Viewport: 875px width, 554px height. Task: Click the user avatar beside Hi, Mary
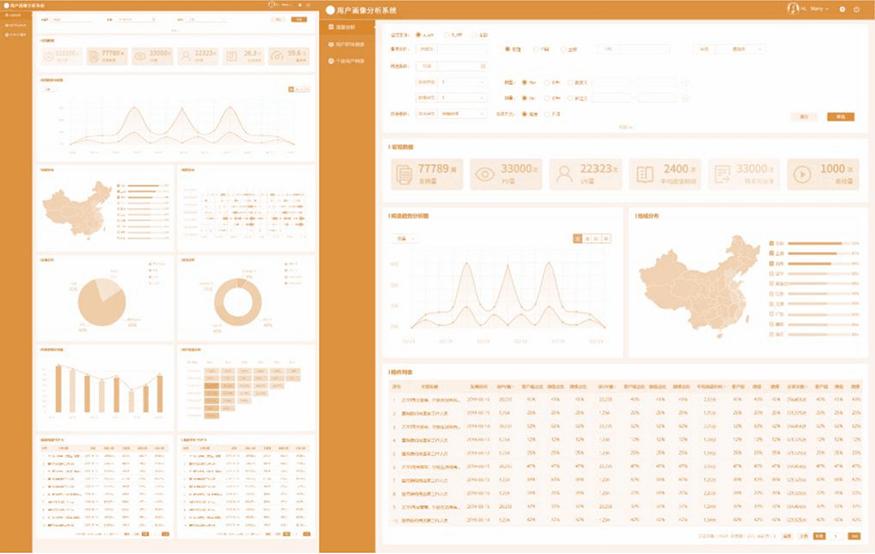[x=792, y=9]
